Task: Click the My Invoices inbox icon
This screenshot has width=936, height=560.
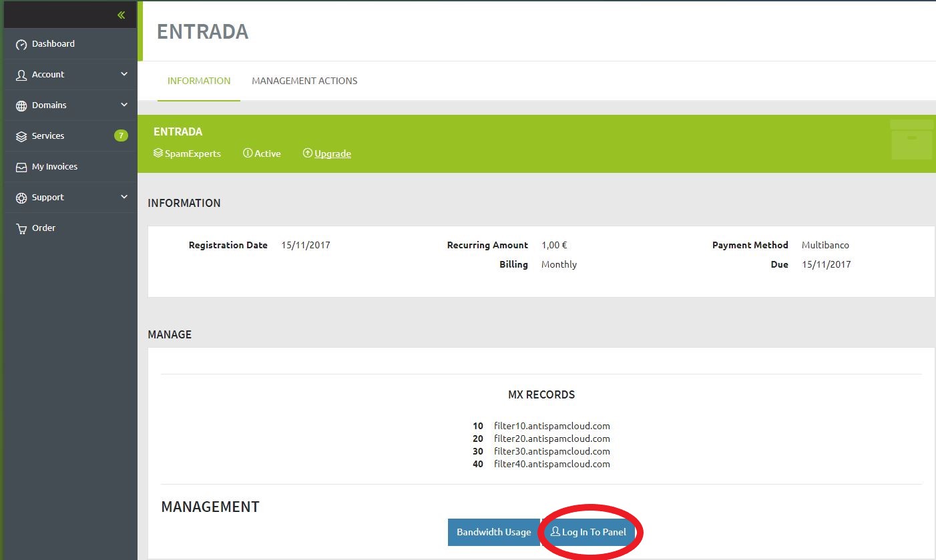Action: (21, 167)
